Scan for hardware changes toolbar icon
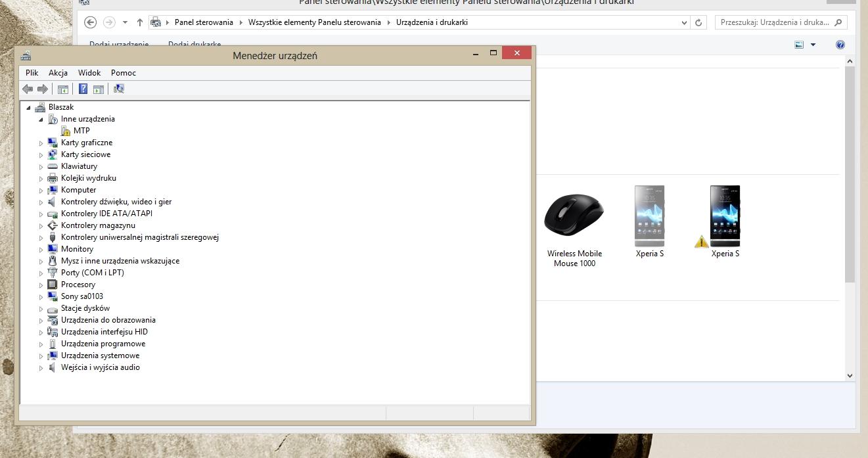Image resolution: width=868 pixels, height=458 pixels. (x=119, y=89)
